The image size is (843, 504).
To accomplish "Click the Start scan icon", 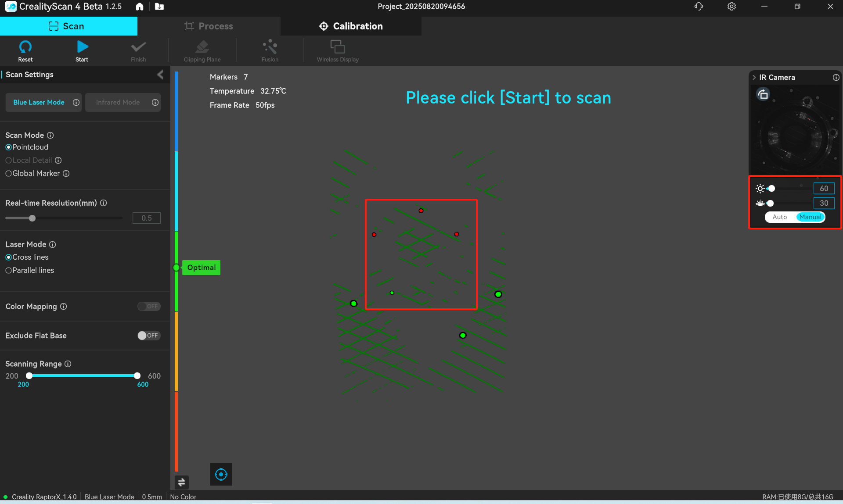I will coord(82,48).
